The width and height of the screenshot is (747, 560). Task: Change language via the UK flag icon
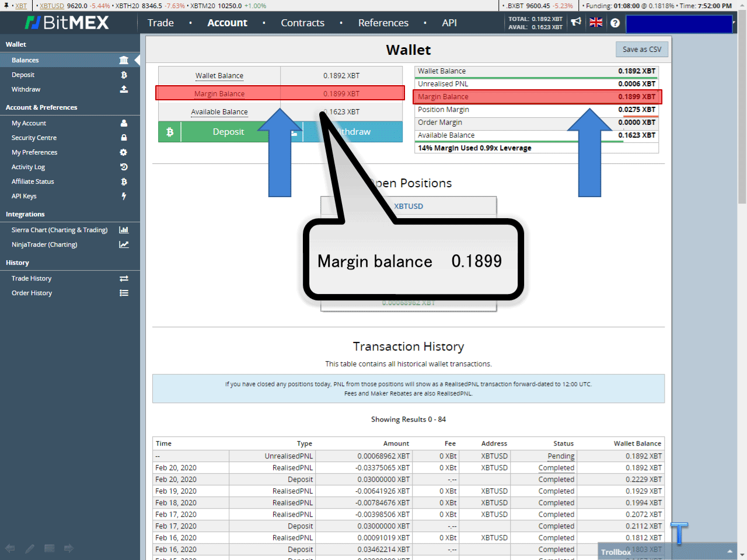coord(596,22)
